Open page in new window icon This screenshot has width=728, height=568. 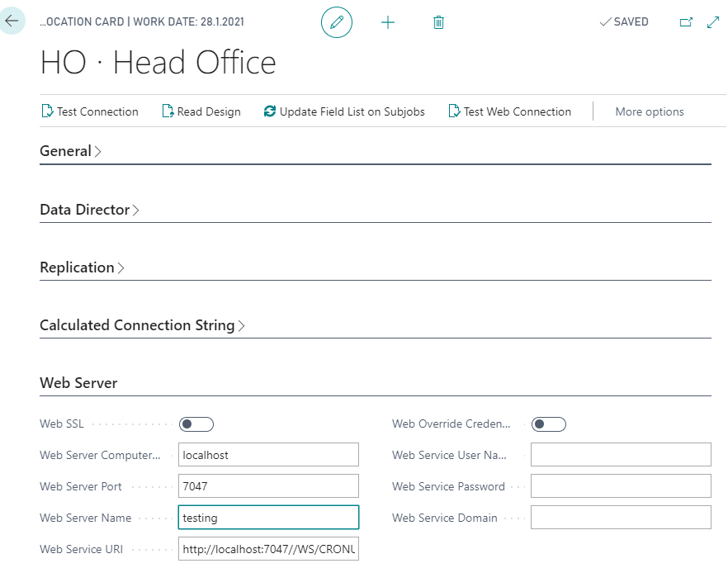(x=686, y=22)
